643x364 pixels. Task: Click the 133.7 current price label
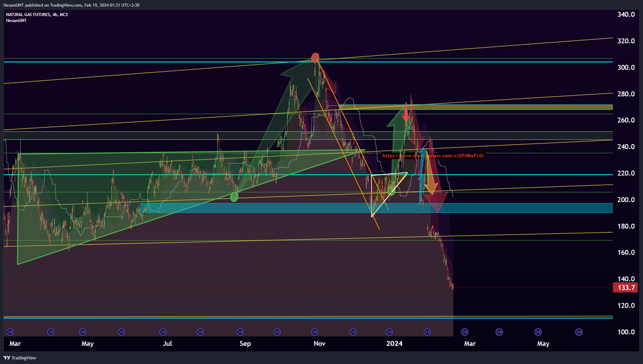[x=626, y=288]
